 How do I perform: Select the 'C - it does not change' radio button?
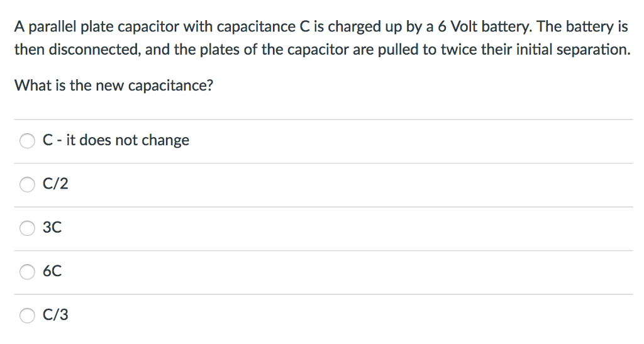point(27,141)
